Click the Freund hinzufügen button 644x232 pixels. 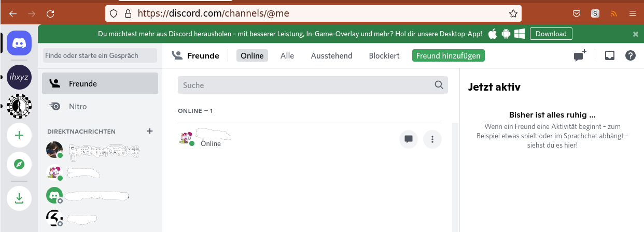449,55
